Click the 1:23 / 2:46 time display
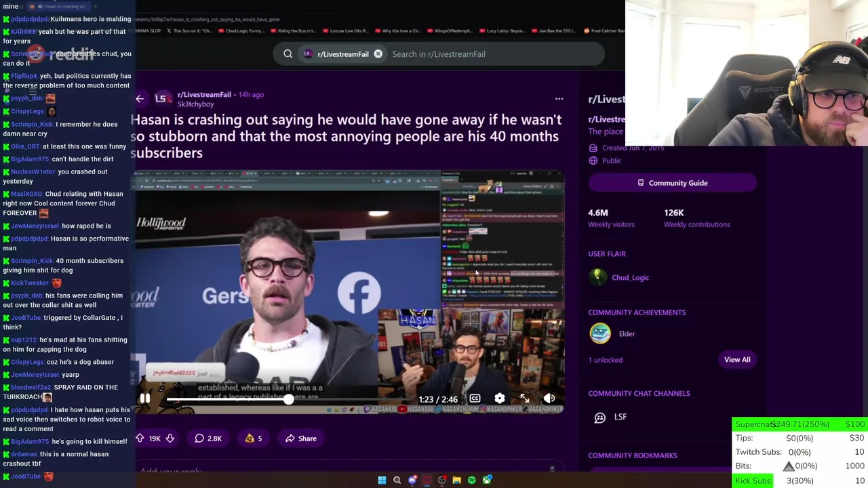Screen dimensions: 868x488 pyautogui.click(x=438, y=399)
